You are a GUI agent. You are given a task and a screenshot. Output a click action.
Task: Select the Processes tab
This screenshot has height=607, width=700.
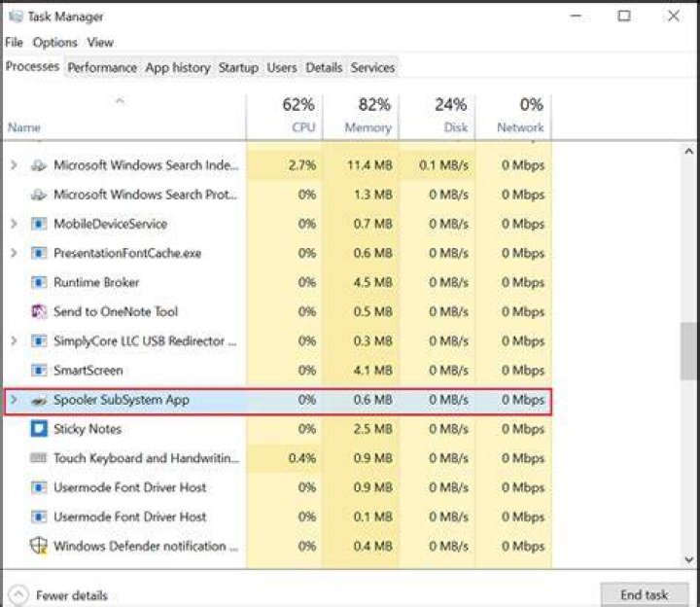pyautogui.click(x=33, y=66)
